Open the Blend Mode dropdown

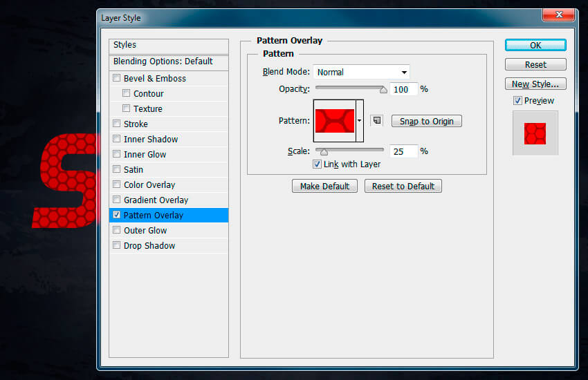click(x=362, y=72)
